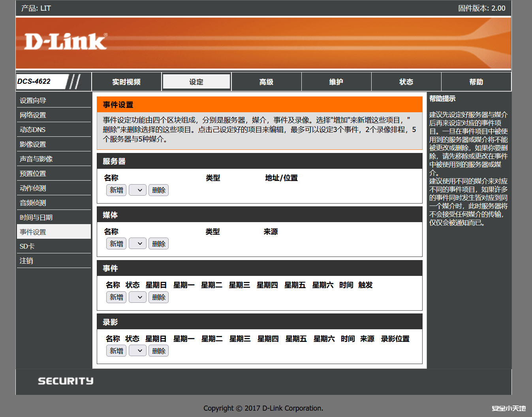Click 新增 in the 服务器 section
532x417 pixels.
click(x=116, y=190)
